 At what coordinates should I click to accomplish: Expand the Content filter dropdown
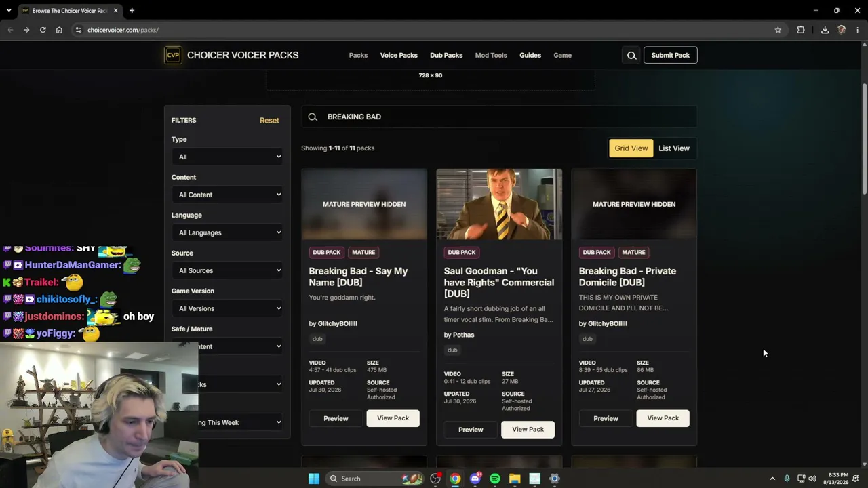tap(227, 195)
